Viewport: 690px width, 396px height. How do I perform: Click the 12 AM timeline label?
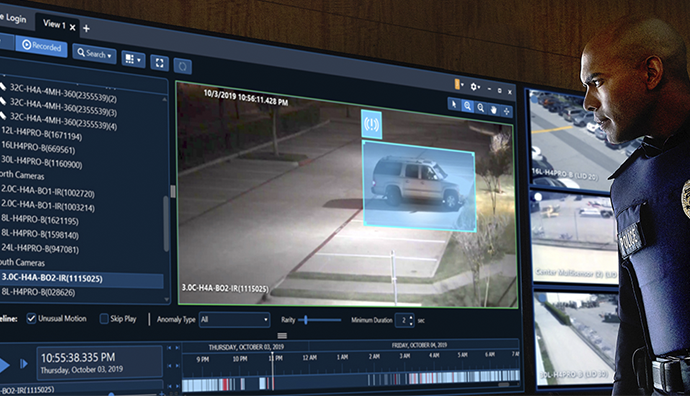click(309, 357)
